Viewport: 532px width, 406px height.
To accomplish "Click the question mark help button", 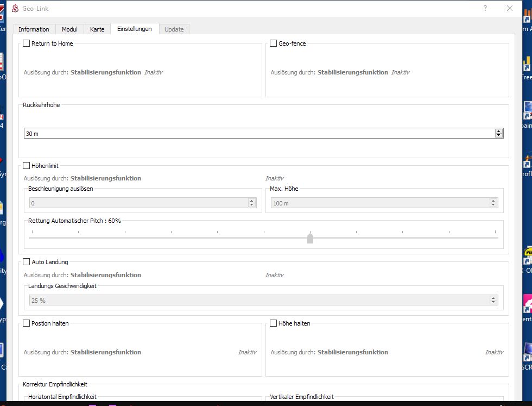I will (485, 8).
